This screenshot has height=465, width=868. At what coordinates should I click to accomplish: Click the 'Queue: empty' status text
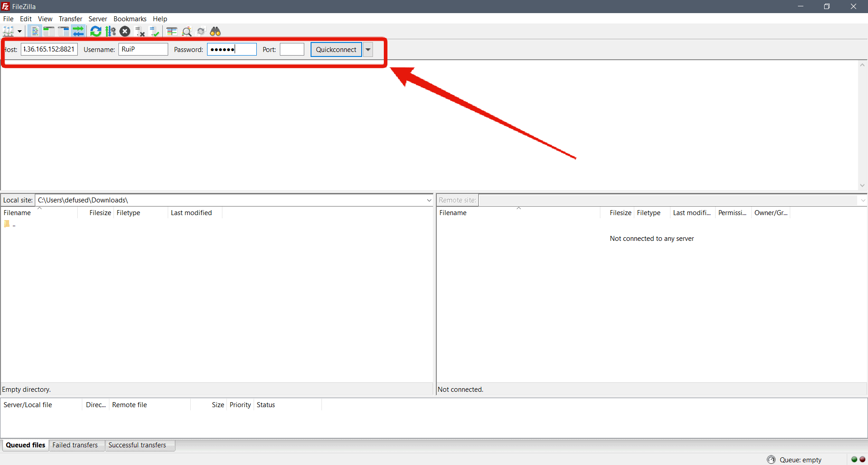(800, 460)
